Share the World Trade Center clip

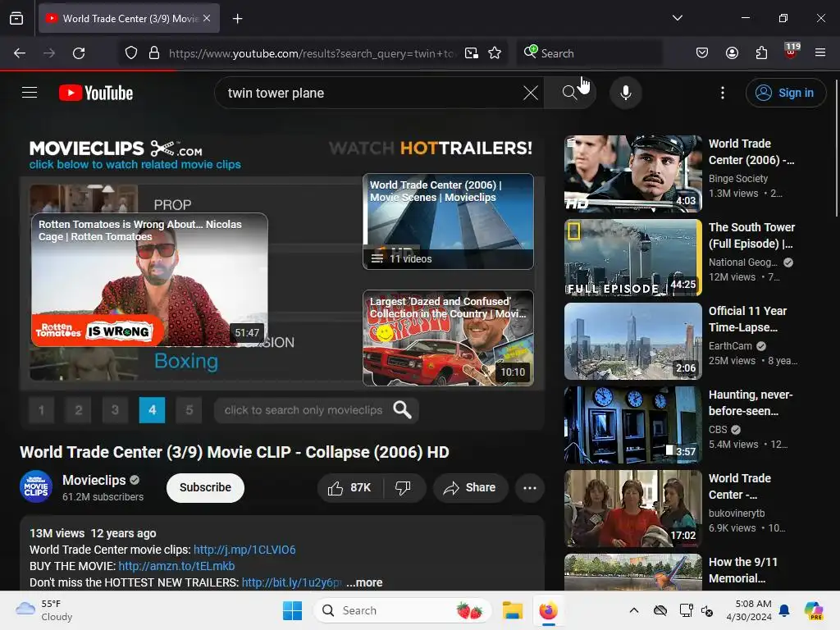tap(470, 487)
